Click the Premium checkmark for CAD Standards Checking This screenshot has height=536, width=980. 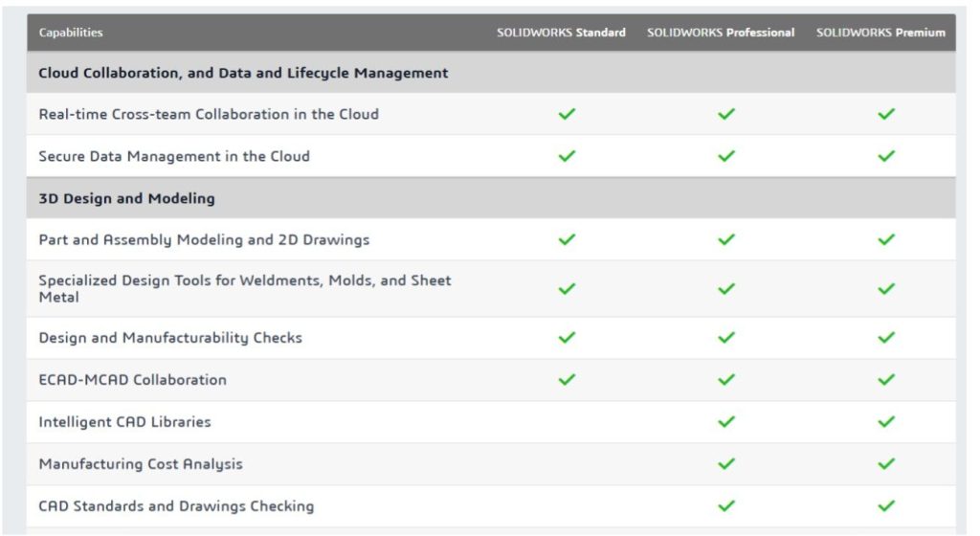coord(886,505)
